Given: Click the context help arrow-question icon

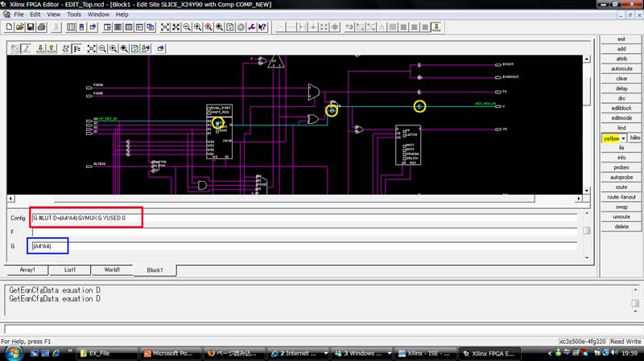Looking at the screenshot, I should click(x=262, y=27).
